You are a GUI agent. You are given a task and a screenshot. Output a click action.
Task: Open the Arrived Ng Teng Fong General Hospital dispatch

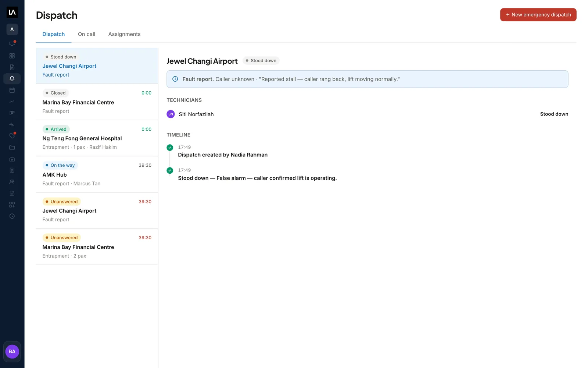click(x=97, y=138)
